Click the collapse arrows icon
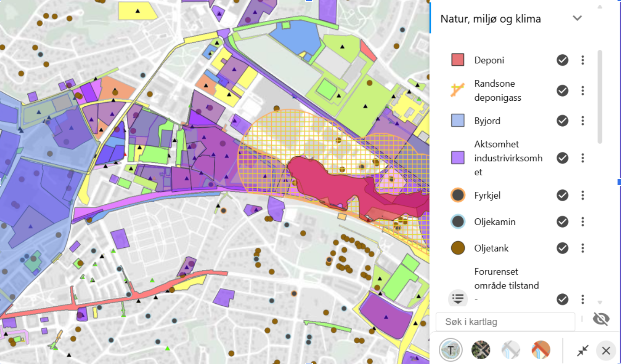The height and width of the screenshot is (364, 621). 582,350
